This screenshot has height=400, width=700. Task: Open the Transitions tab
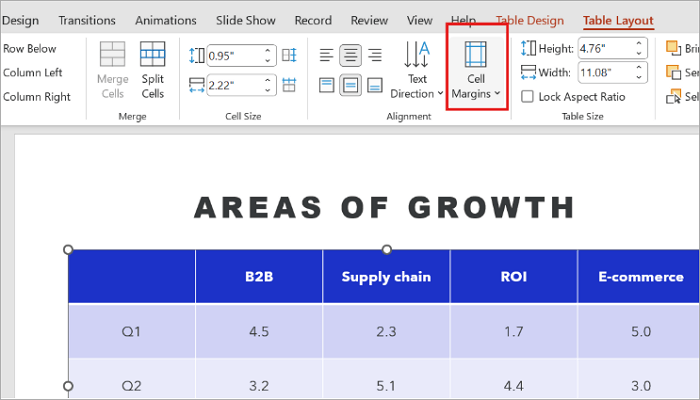tap(87, 21)
